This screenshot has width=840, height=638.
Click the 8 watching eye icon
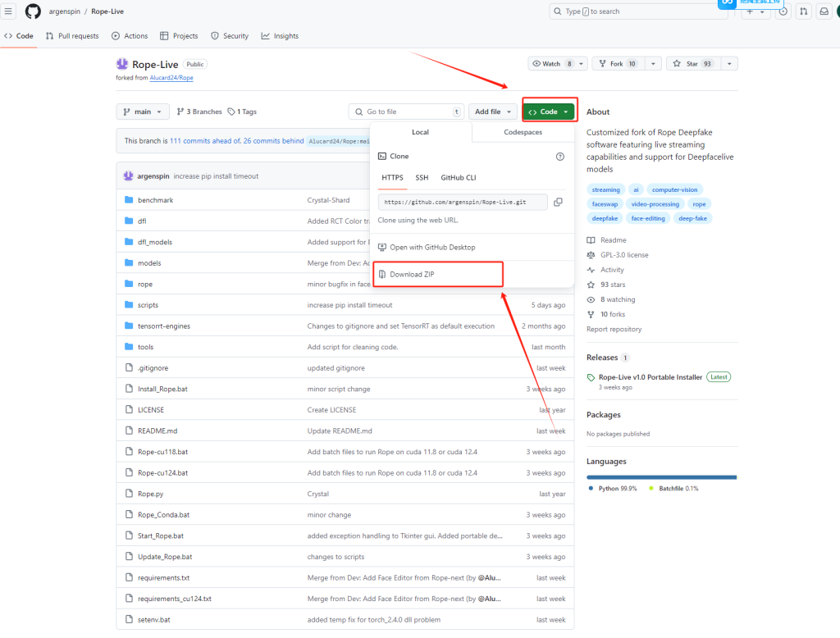tap(591, 299)
